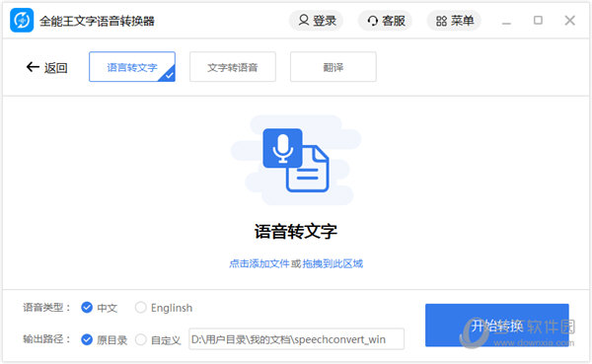
Task: Maximize the converter window
Action: [x=538, y=20]
